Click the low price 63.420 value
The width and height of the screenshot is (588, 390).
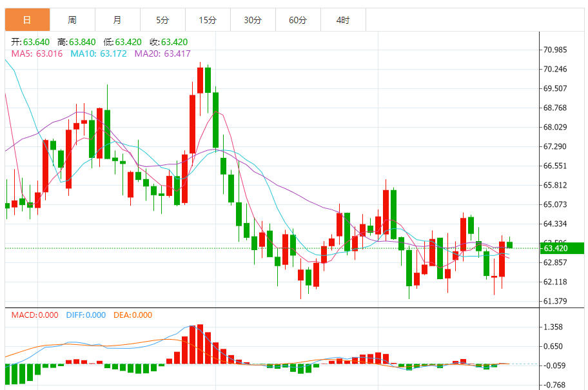pos(128,42)
